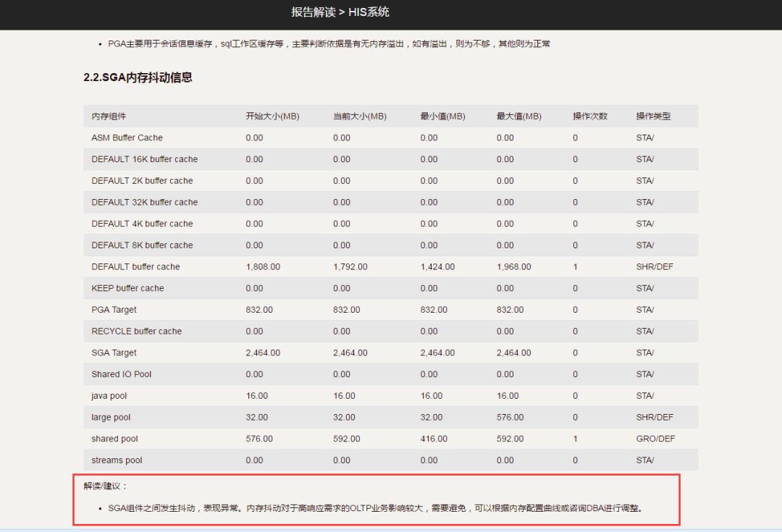The width and height of the screenshot is (782, 532).
Task: Click the SGA组件之间发生抖动 suggestion bullet text
Action: [x=377, y=508]
